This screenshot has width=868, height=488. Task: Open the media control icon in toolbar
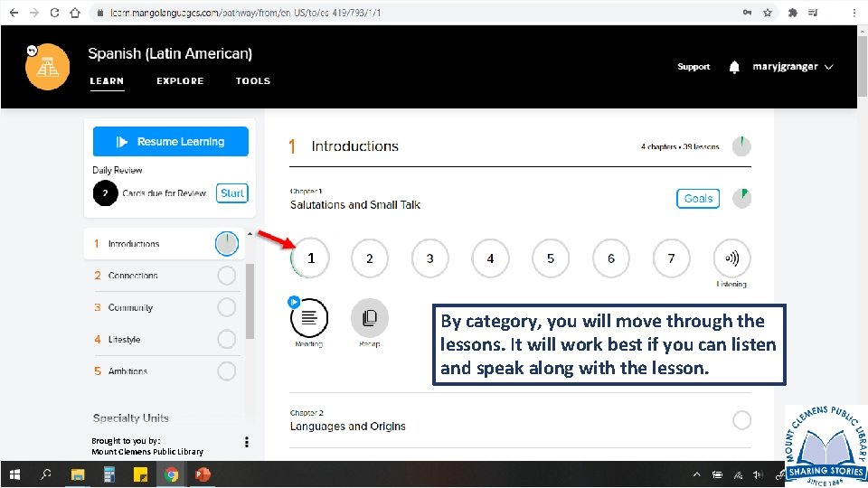(x=813, y=12)
